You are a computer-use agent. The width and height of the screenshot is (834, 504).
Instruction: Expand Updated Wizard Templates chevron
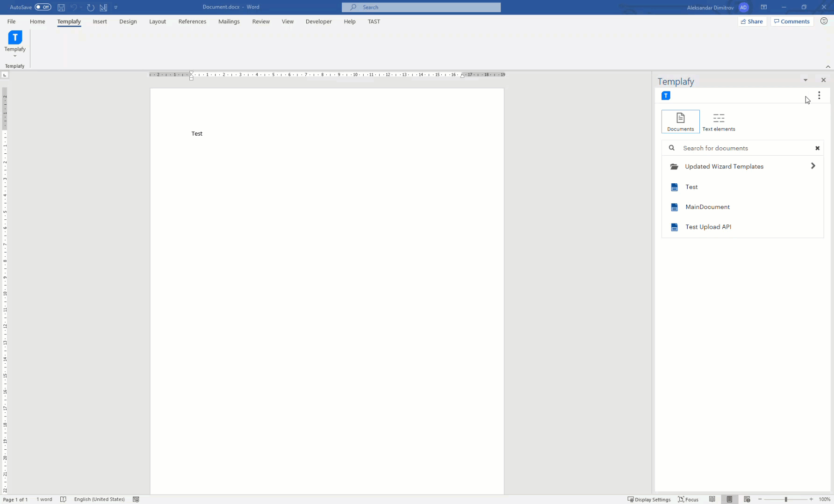pyautogui.click(x=813, y=166)
